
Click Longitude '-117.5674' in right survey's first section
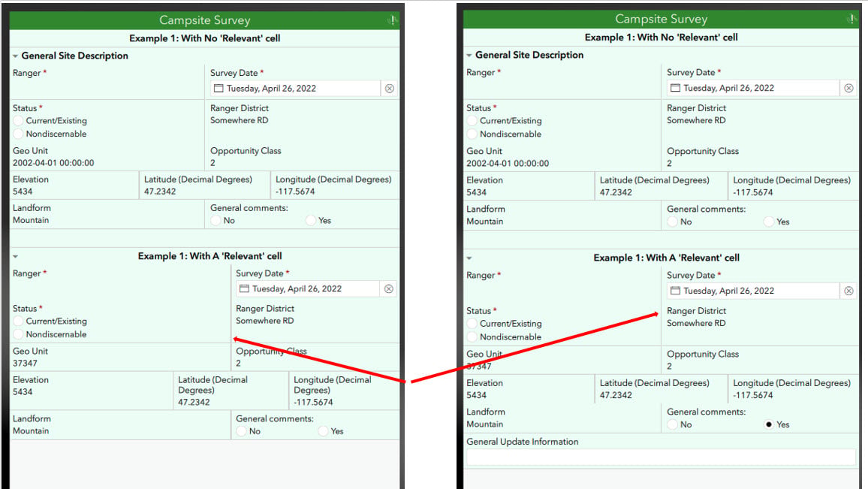click(753, 192)
